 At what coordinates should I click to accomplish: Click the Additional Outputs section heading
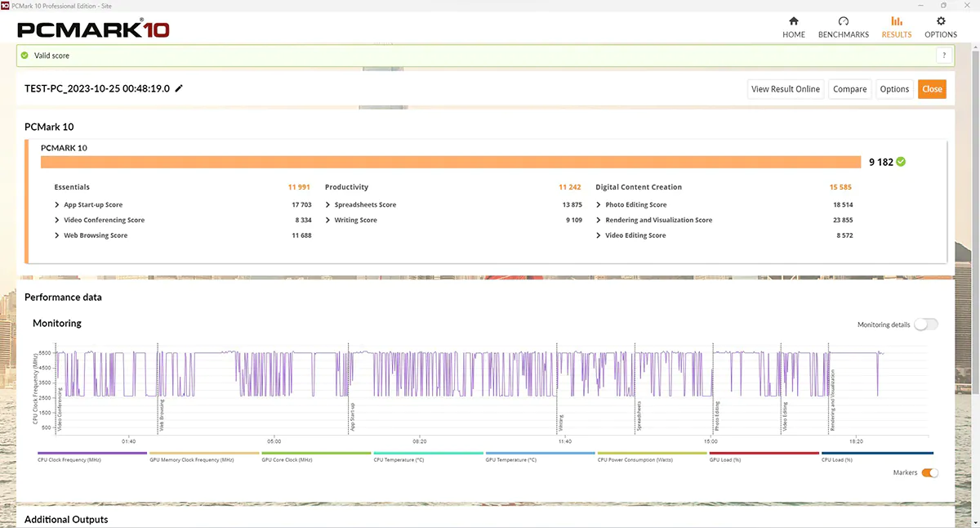pyautogui.click(x=66, y=519)
